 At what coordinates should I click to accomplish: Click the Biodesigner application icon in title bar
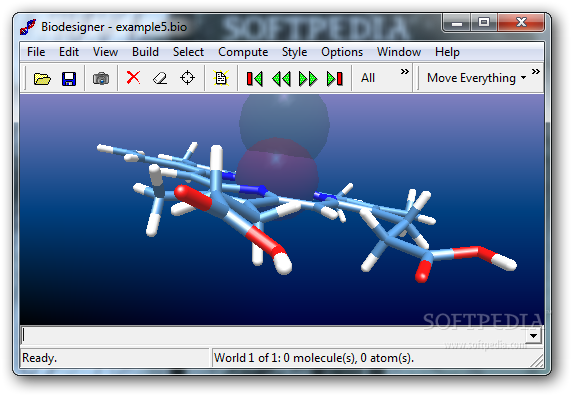click(x=28, y=27)
